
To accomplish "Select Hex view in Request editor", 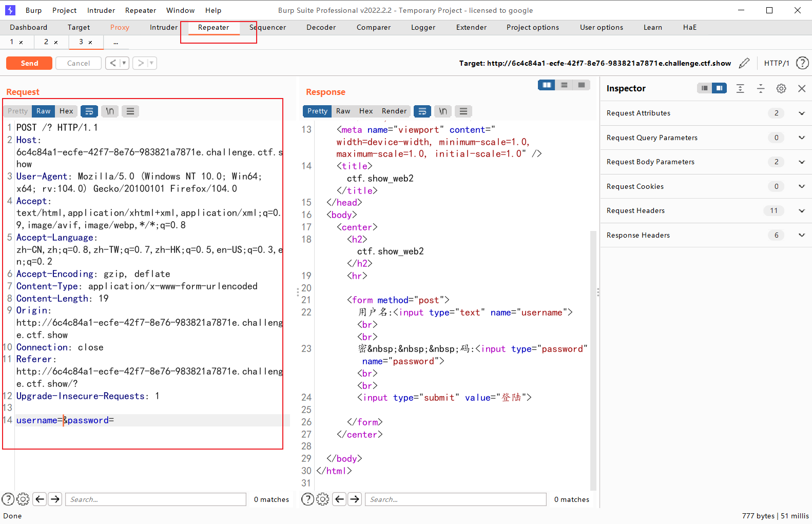I will pos(66,111).
